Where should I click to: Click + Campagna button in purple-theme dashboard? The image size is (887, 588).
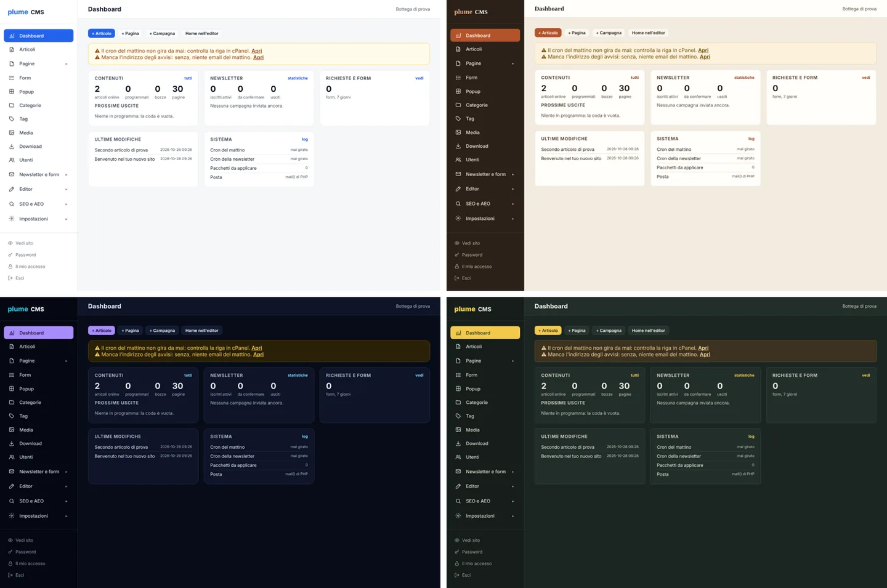(x=162, y=331)
